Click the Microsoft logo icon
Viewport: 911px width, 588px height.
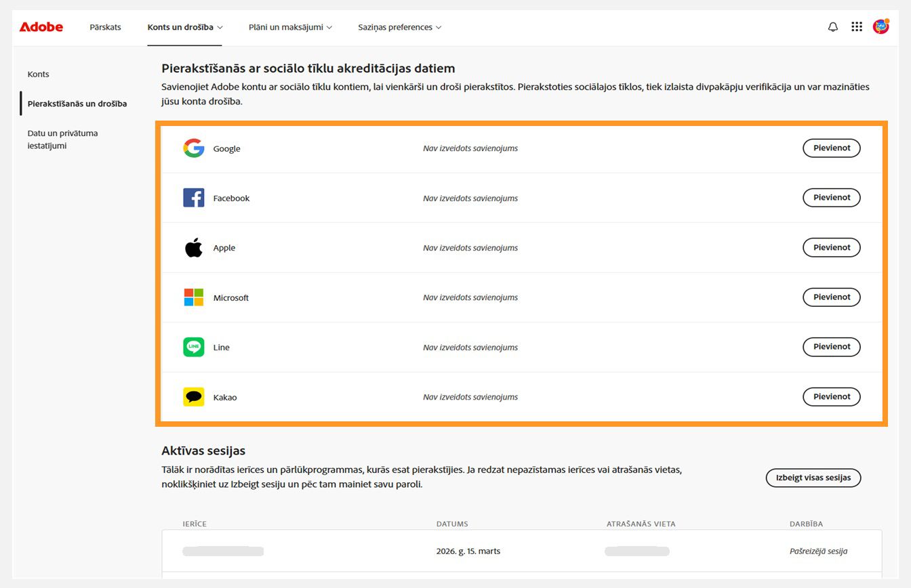click(x=194, y=297)
